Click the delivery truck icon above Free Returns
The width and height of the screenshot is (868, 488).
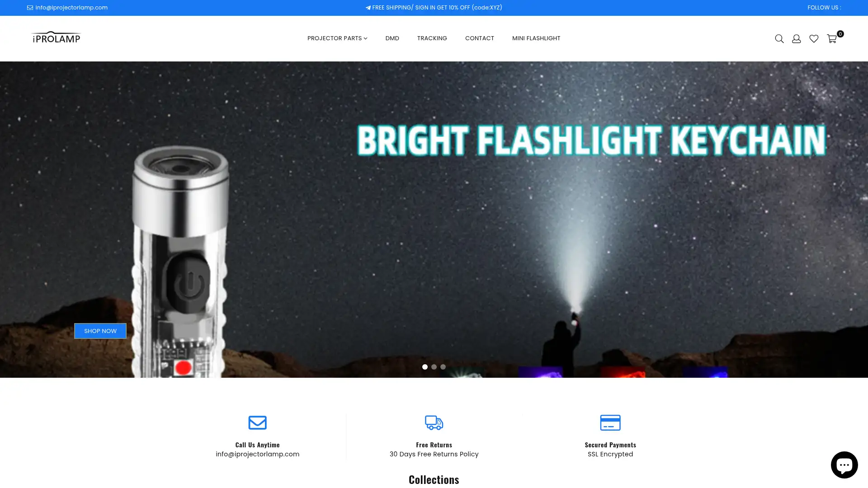click(434, 423)
